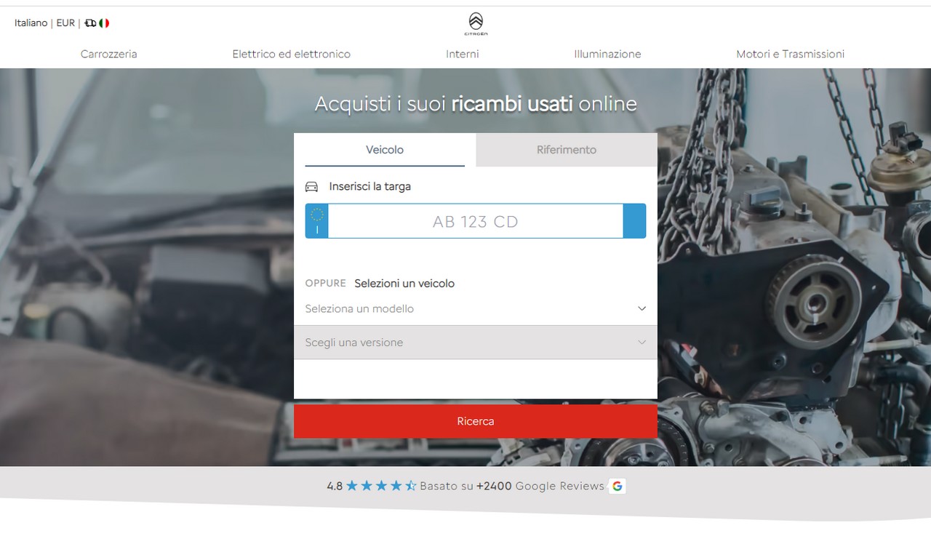Click inside the AB 123 CD plate input
The image size is (931, 560).
pos(476,221)
